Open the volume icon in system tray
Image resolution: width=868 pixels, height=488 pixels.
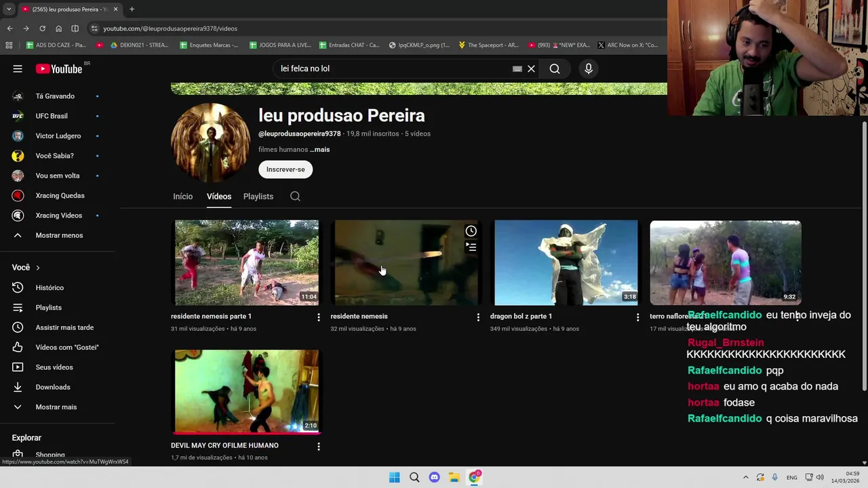pos(820,477)
